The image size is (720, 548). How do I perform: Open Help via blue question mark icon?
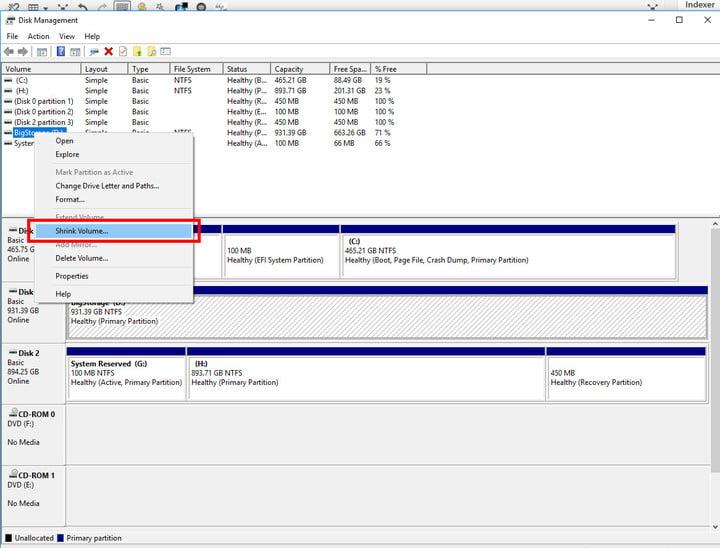coord(61,51)
